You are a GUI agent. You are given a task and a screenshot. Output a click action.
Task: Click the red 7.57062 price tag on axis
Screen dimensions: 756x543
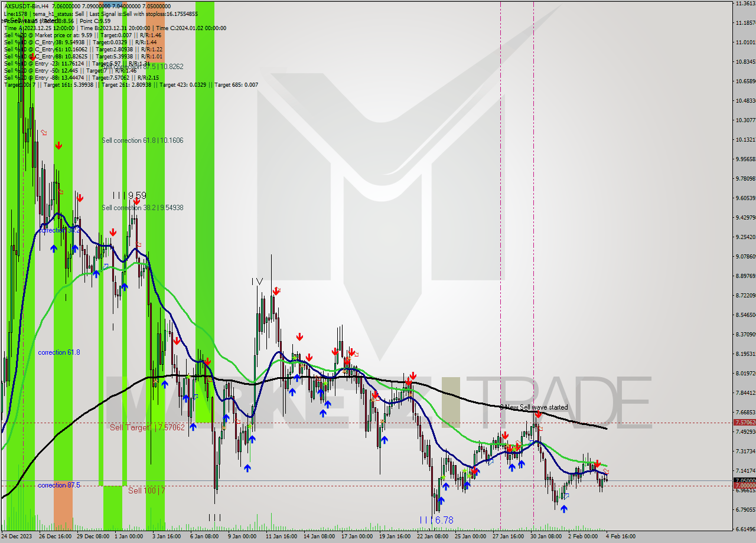pos(744,423)
